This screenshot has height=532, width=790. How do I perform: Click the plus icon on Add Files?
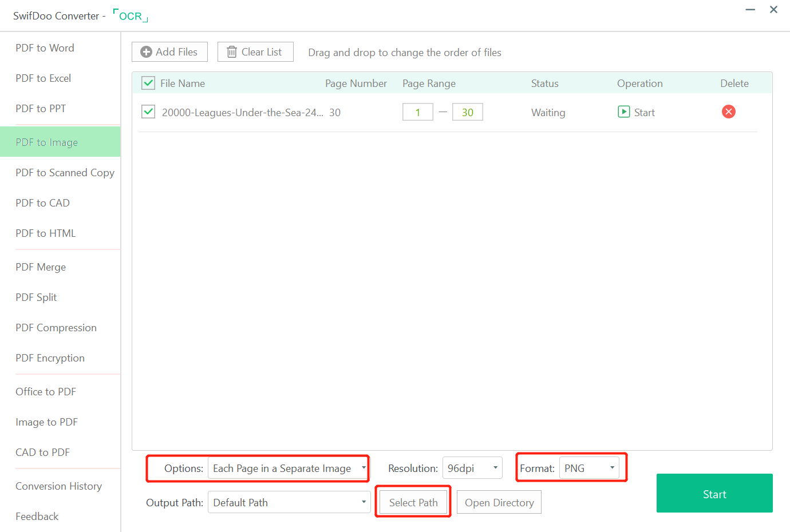[146, 52]
